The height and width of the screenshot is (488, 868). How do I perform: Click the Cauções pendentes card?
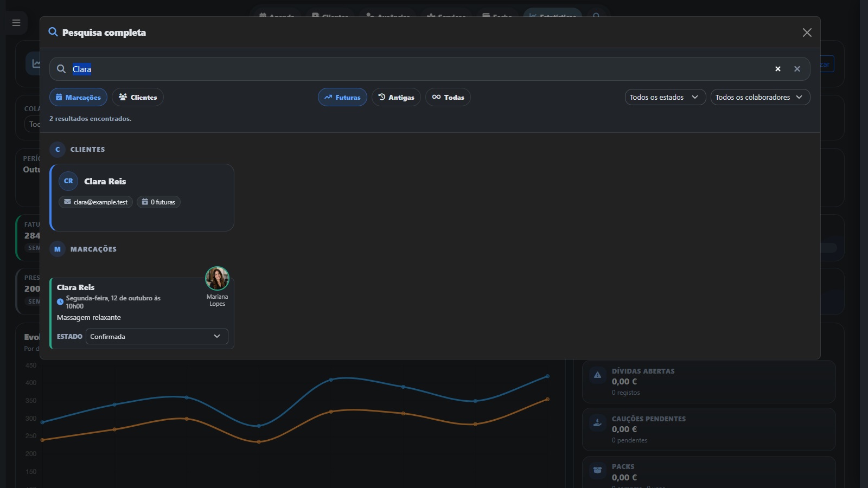coord(709,429)
